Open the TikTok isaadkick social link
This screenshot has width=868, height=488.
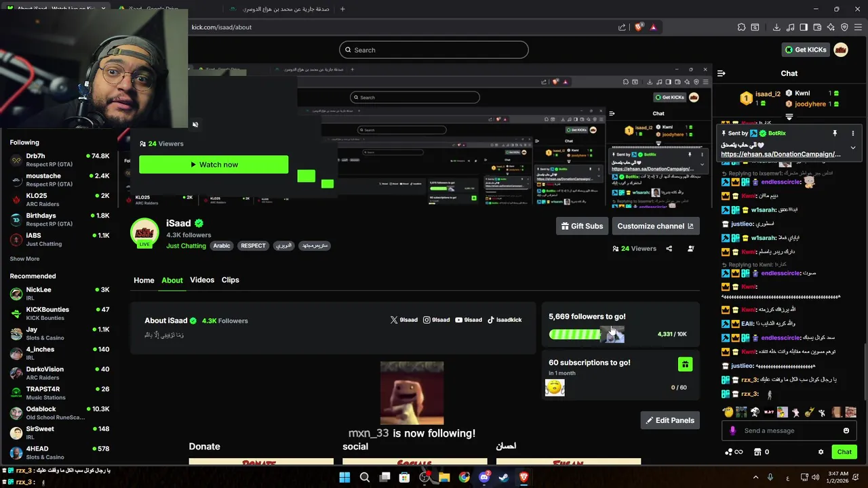(x=505, y=320)
